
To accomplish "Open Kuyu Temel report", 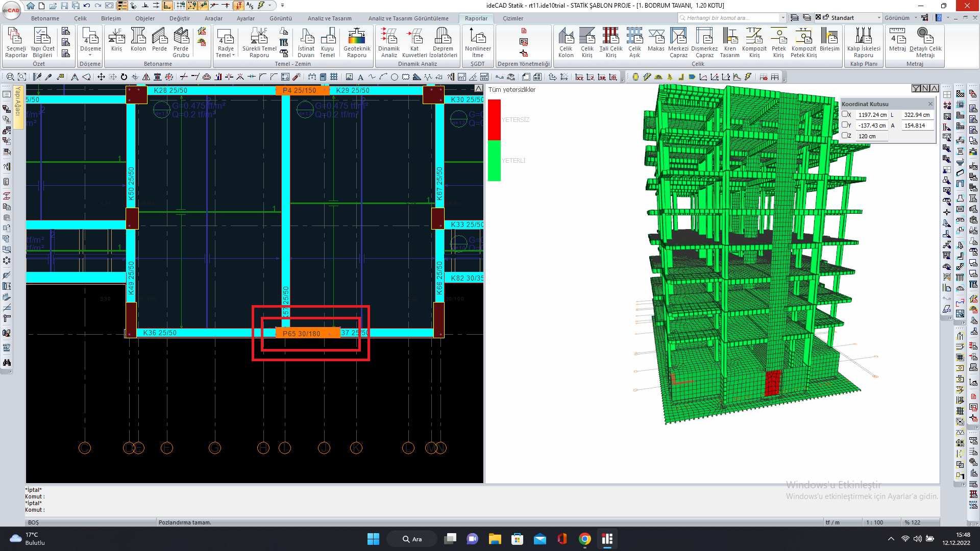I will [327, 43].
